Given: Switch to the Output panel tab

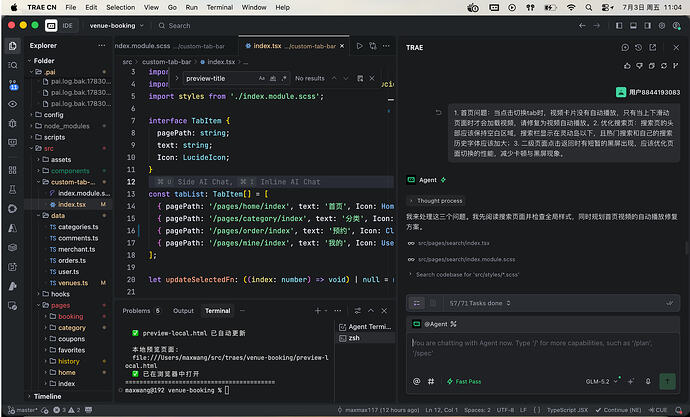Looking at the screenshot, I should pyautogui.click(x=183, y=311).
